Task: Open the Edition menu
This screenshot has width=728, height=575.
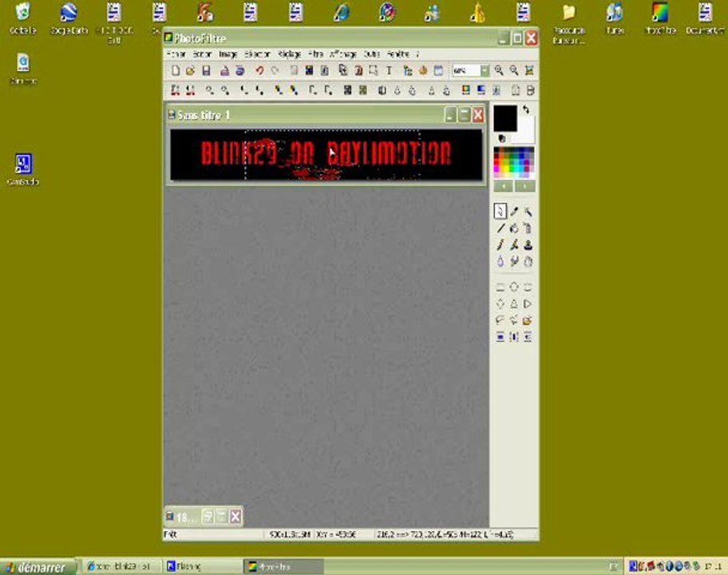Action: tap(202, 54)
